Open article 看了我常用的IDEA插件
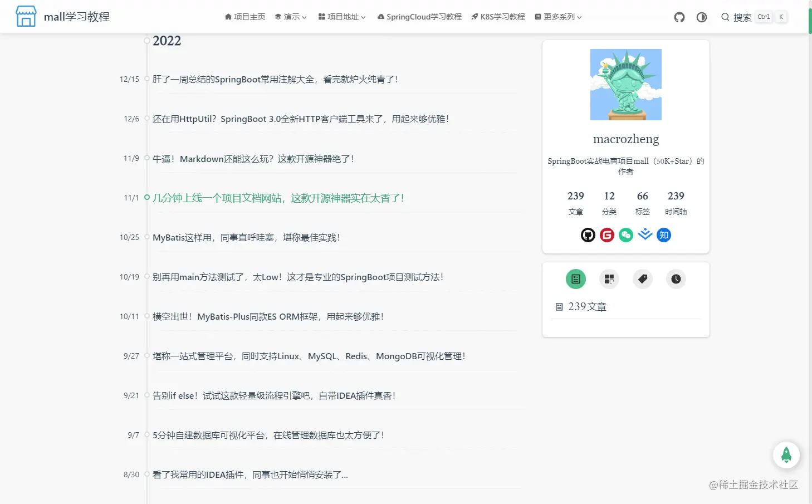This screenshot has height=504, width=812. click(250, 475)
